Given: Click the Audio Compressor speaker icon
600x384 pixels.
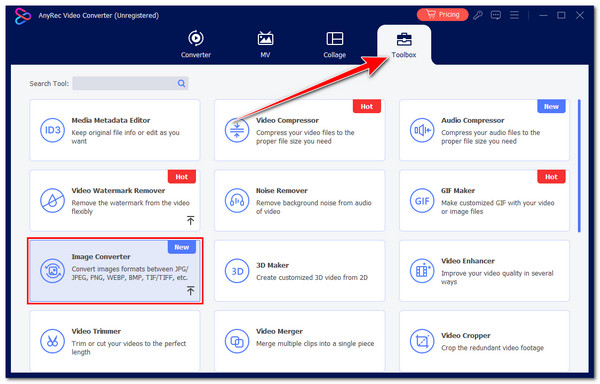Looking at the screenshot, I should pyautogui.click(x=422, y=130).
